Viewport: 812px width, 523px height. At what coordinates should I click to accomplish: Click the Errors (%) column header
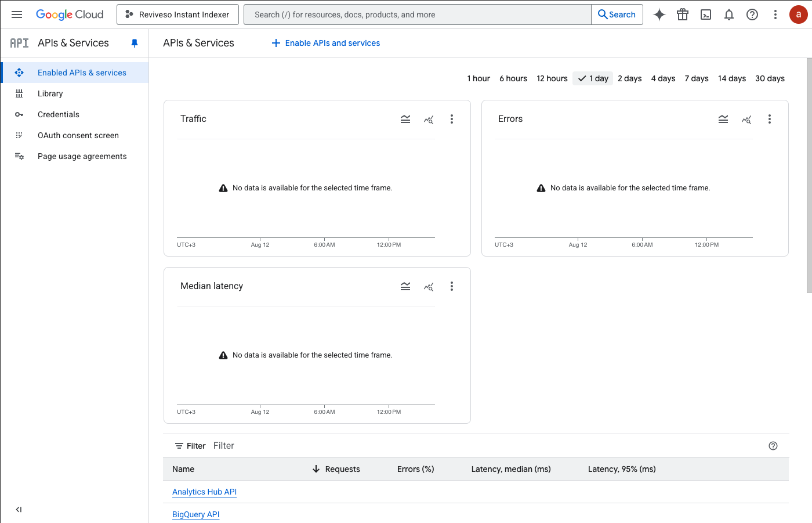click(x=416, y=469)
